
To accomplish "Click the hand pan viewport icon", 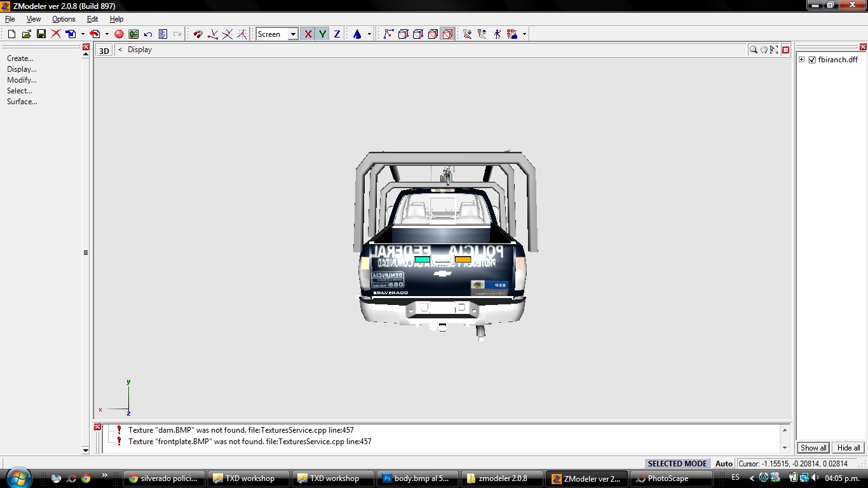I will click(764, 50).
